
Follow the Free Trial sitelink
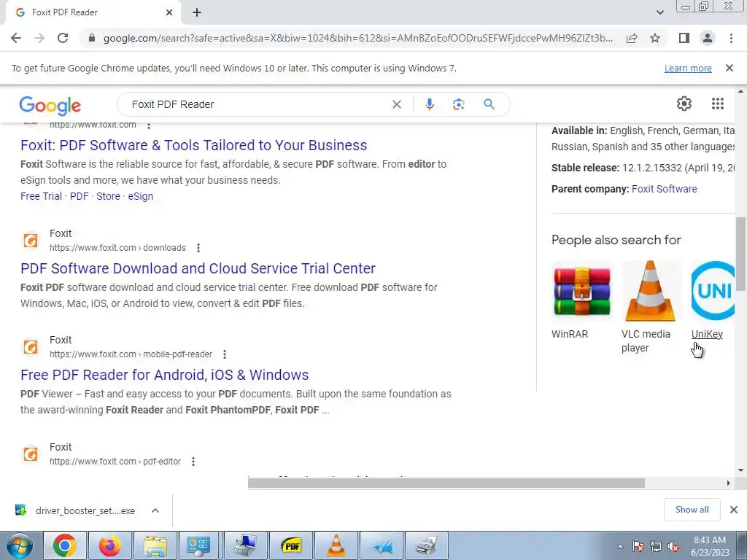[41, 196]
